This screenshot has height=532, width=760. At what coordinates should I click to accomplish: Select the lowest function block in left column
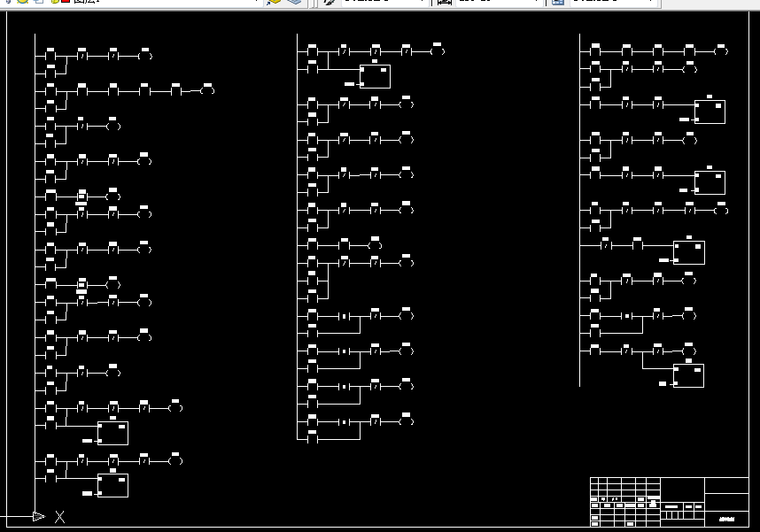pyautogui.click(x=112, y=485)
